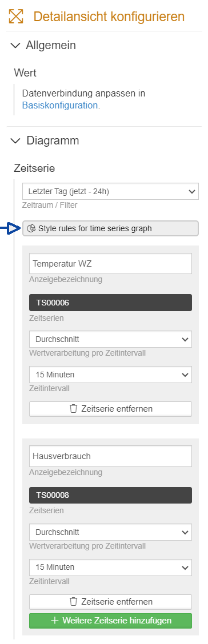The height and width of the screenshot is (644, 208).
Task: Open 15 Minuten interval dropdown for Hausverbrauch
Action: click(111, 567)
